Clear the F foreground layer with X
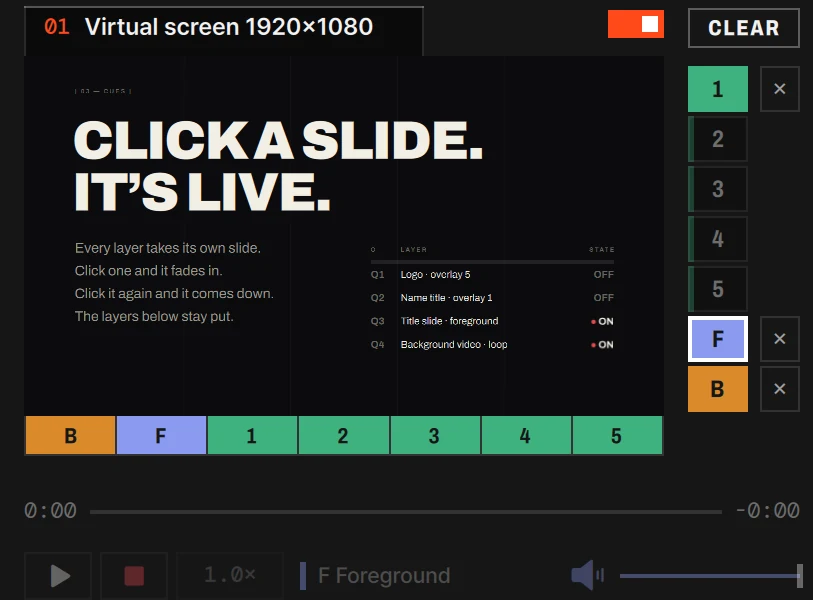813x600 pixels. click(779, 339)
